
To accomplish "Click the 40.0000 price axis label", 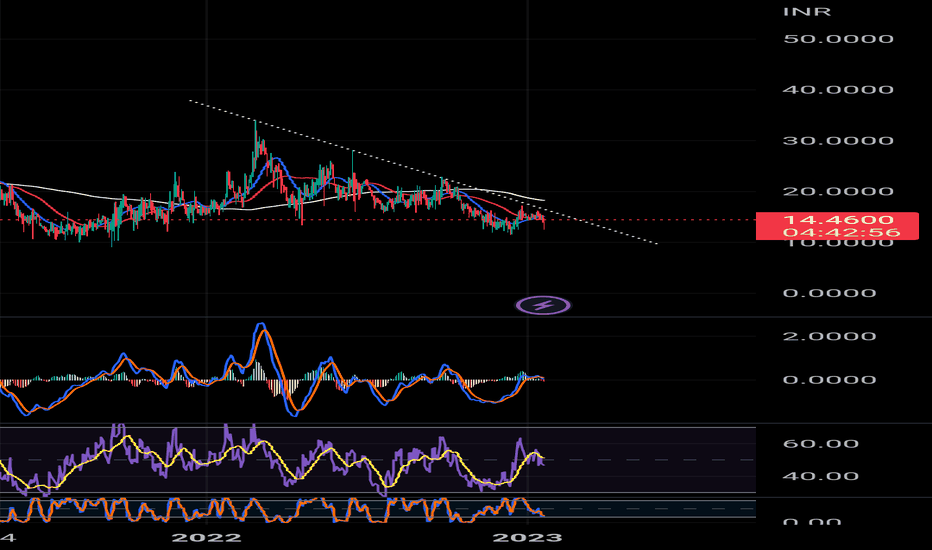I will tap(838, 90).
